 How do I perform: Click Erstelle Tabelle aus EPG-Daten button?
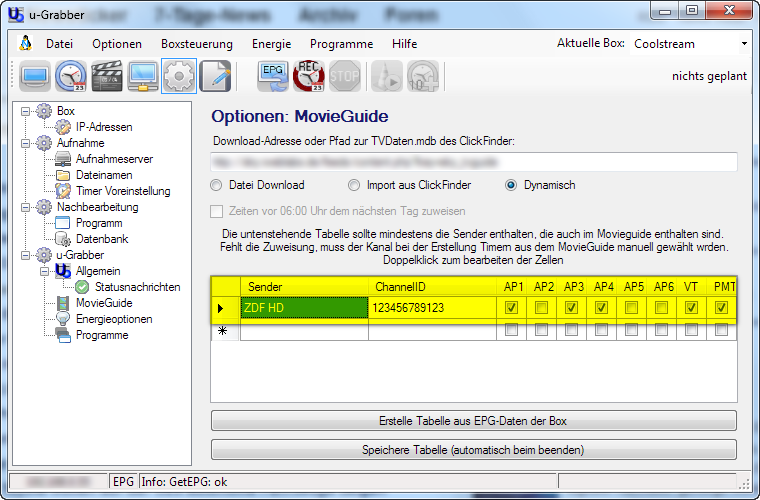473,420
